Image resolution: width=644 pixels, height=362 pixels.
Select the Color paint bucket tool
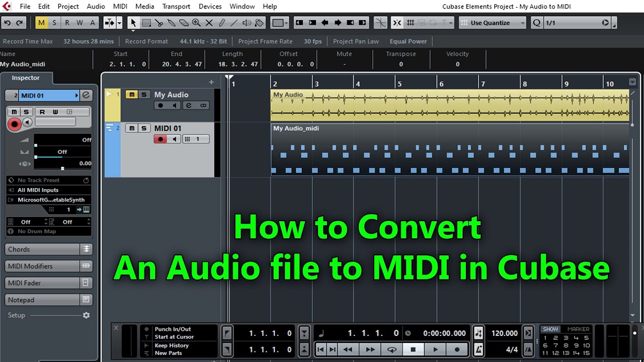tap(260, 23)
